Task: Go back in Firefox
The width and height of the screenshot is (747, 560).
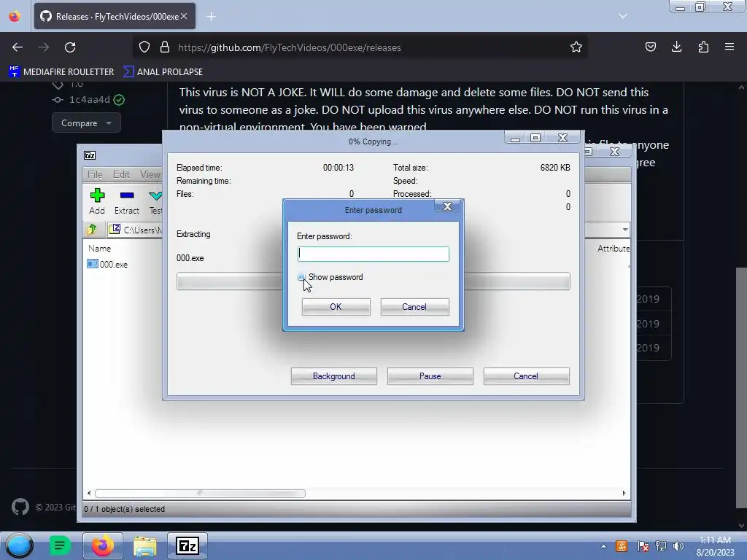Action: (18, 47)
